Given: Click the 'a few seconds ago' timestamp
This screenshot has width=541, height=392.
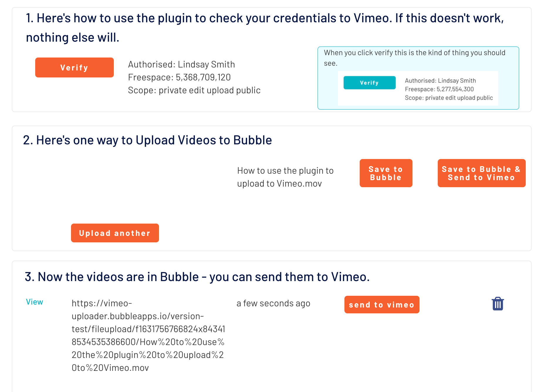Looking at the screenshot, I should point(273,303).
